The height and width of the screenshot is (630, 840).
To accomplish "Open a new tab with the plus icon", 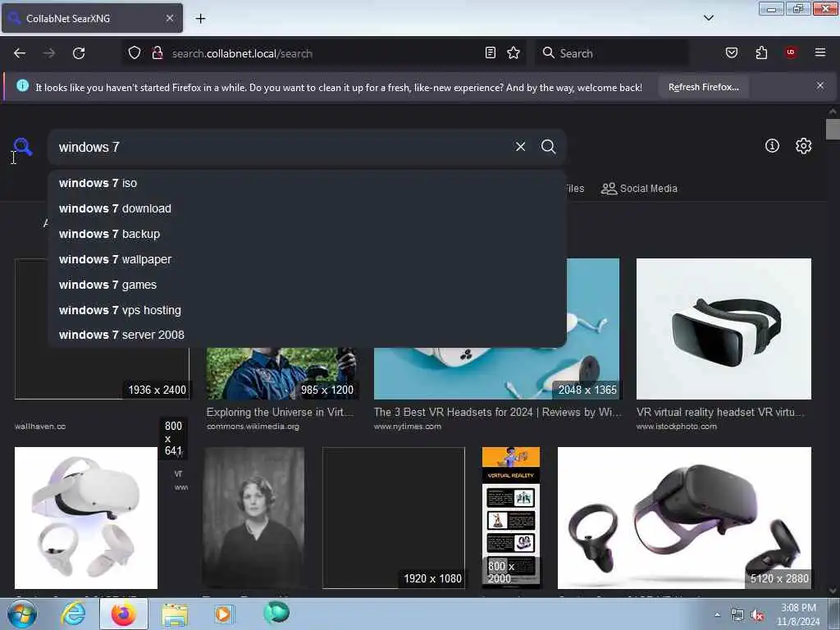I will [200, 19].
